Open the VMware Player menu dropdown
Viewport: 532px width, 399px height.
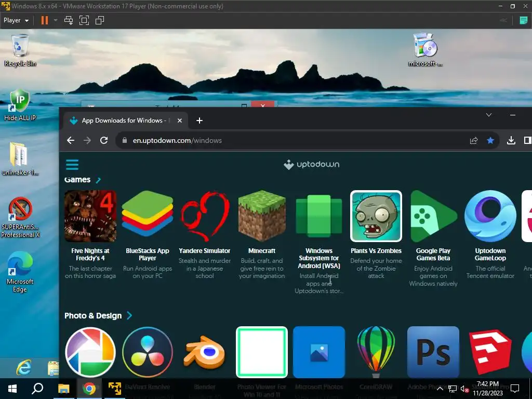16,20
